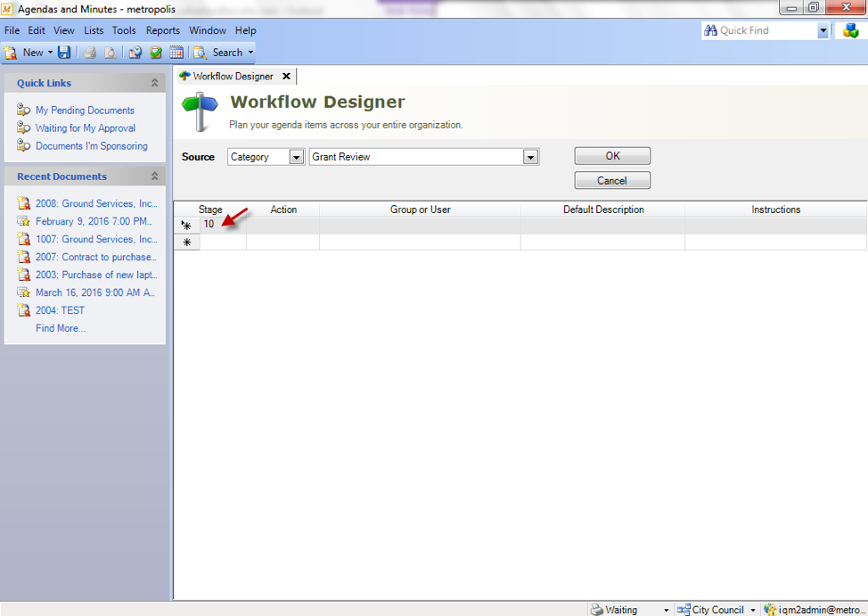Click the icon beside 2004: TEST
Screen dimensions: 868x616
(23, 309)
